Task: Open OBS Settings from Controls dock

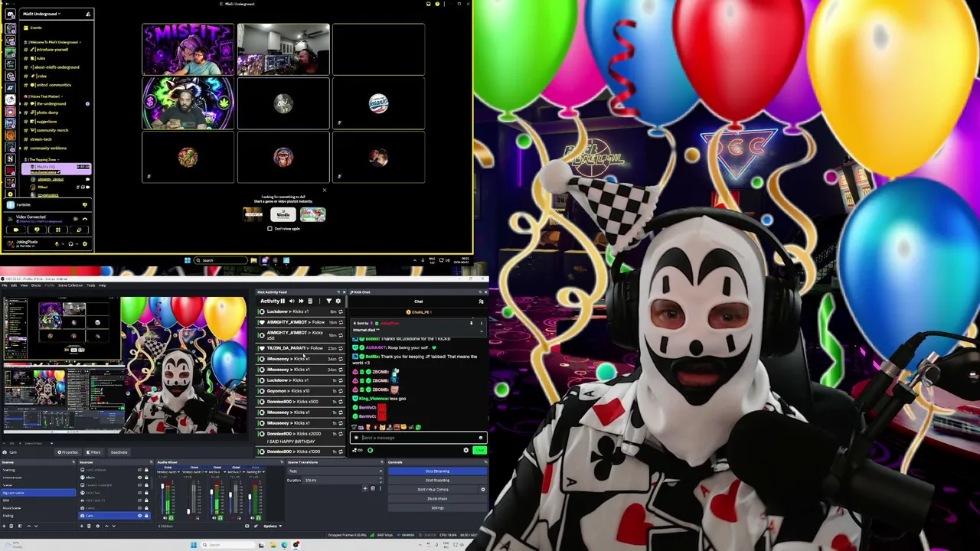Action: [x=437, y=508]
